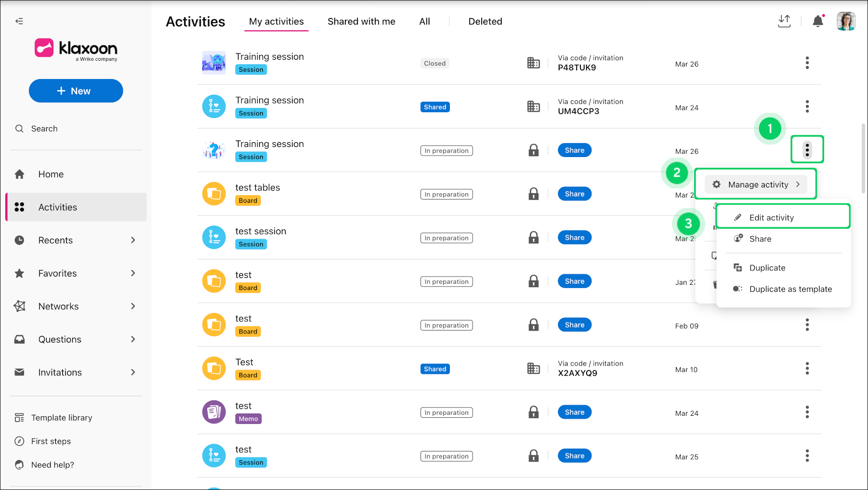Open the First steps link
Screen dimensions: 868x490
[x=51, y=441]
